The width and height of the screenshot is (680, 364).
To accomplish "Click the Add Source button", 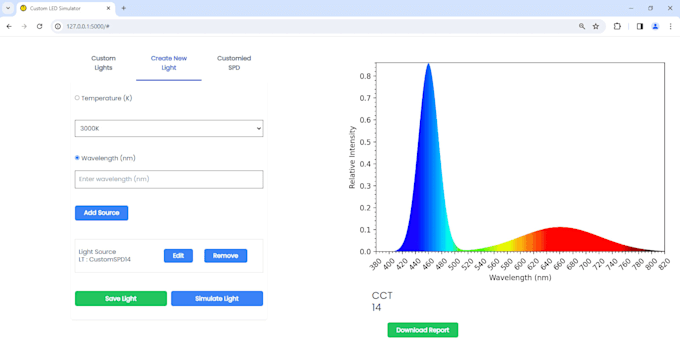I will point(101,213).
